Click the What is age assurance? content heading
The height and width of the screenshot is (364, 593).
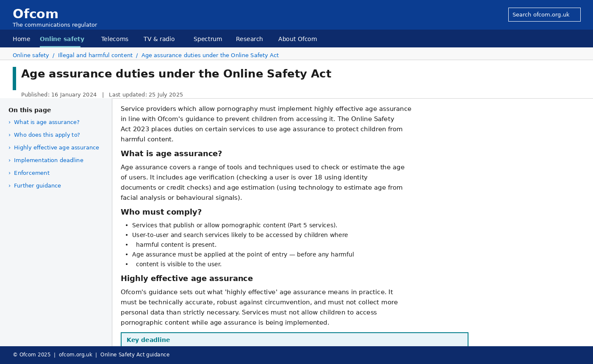pos(171,154)
